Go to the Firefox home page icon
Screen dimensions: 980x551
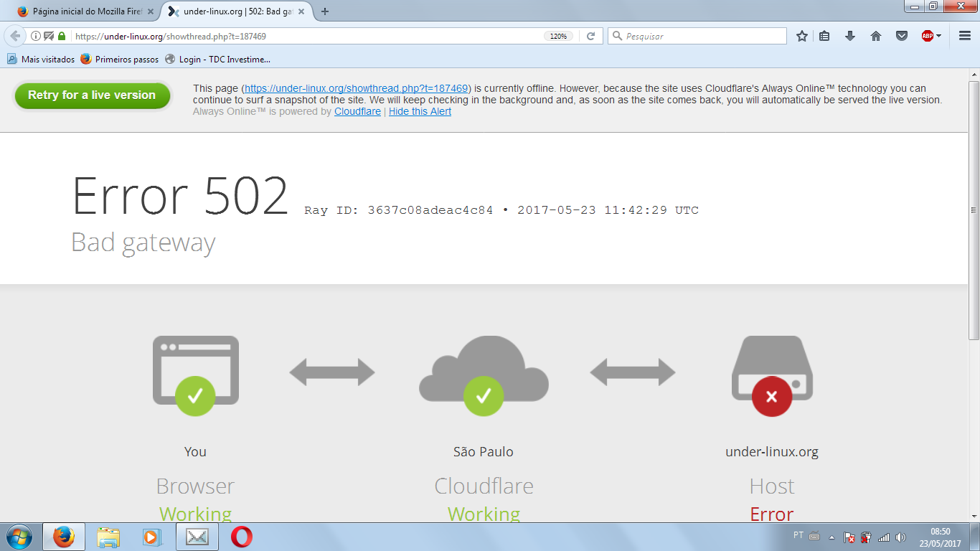tap(876, 36)
